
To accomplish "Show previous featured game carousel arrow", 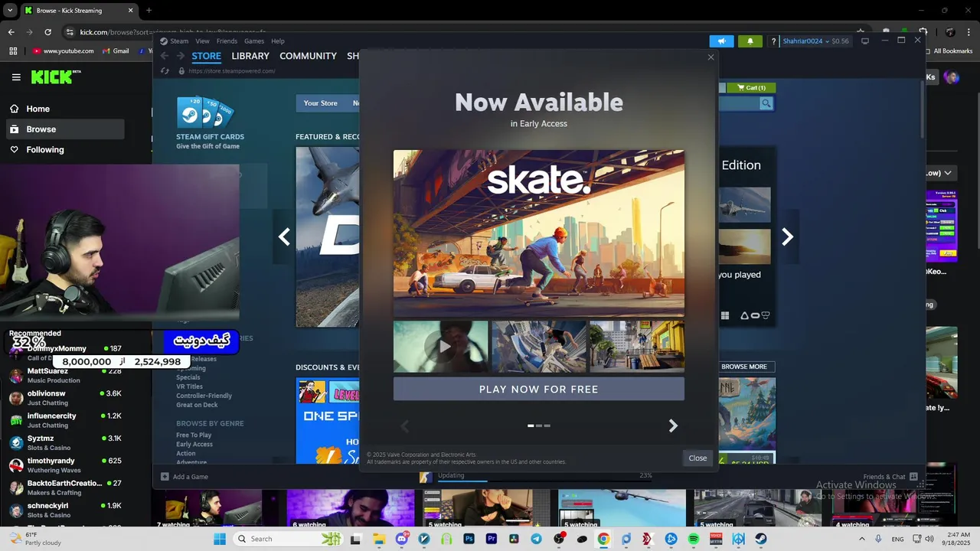I will click(284, 237).
